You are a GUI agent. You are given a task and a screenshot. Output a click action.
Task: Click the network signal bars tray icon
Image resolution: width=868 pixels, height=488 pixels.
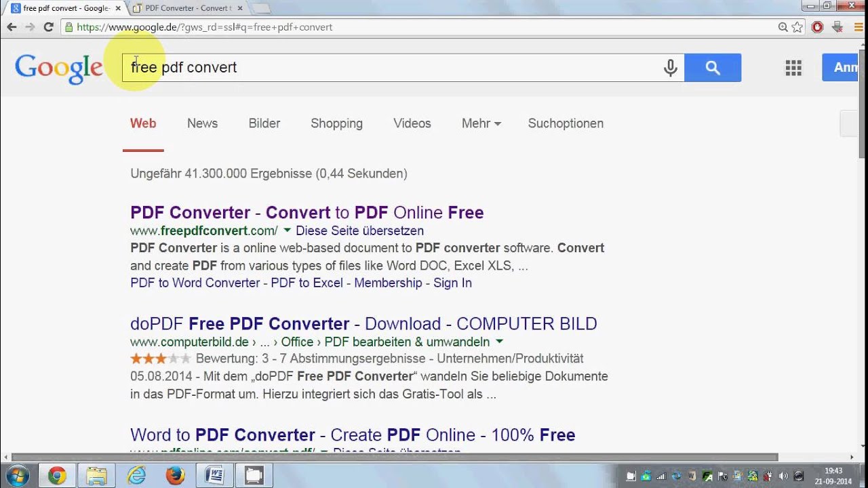tap(660, 476)
